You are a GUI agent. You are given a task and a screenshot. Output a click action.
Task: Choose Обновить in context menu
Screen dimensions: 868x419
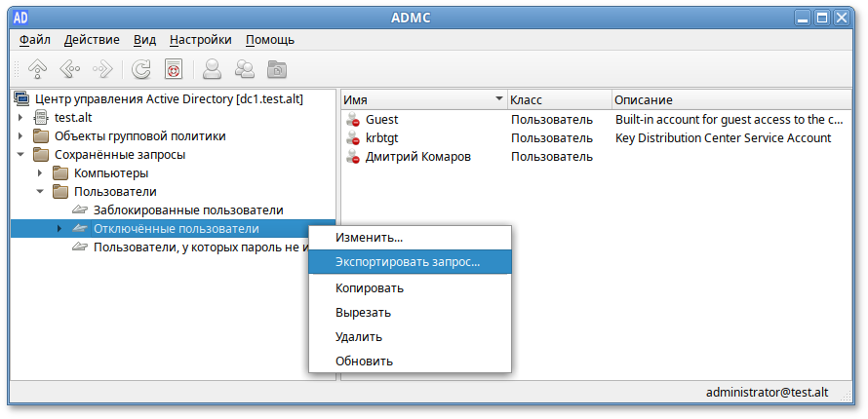click(x=410, y=361)
